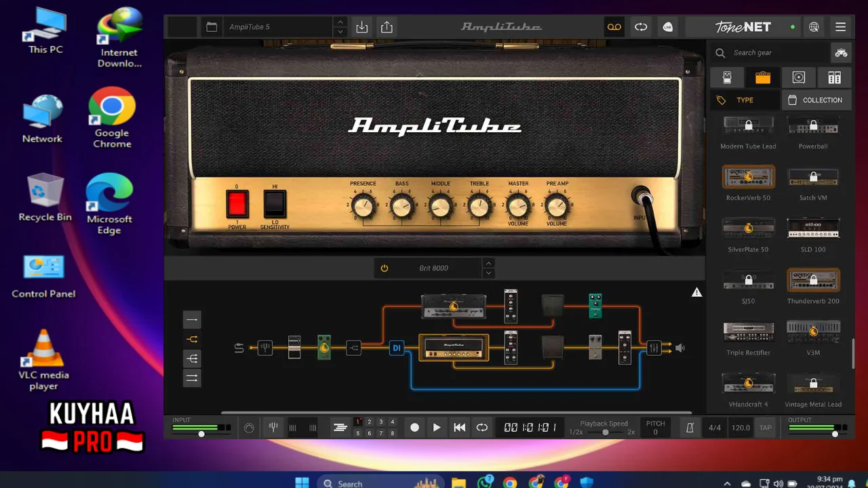Click the BASS knob
The image size is (868, 488).
[402, 206]
